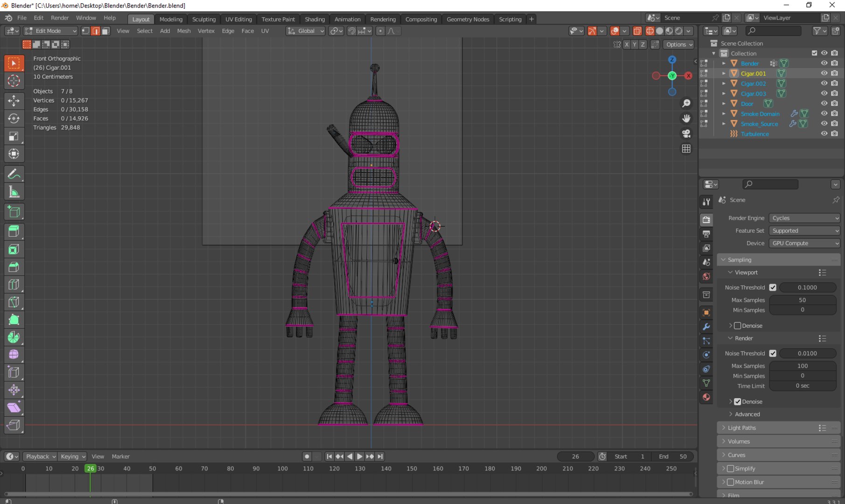
Task: Open the Modifier properties wrench tab
Action: (x=706, y=327)
